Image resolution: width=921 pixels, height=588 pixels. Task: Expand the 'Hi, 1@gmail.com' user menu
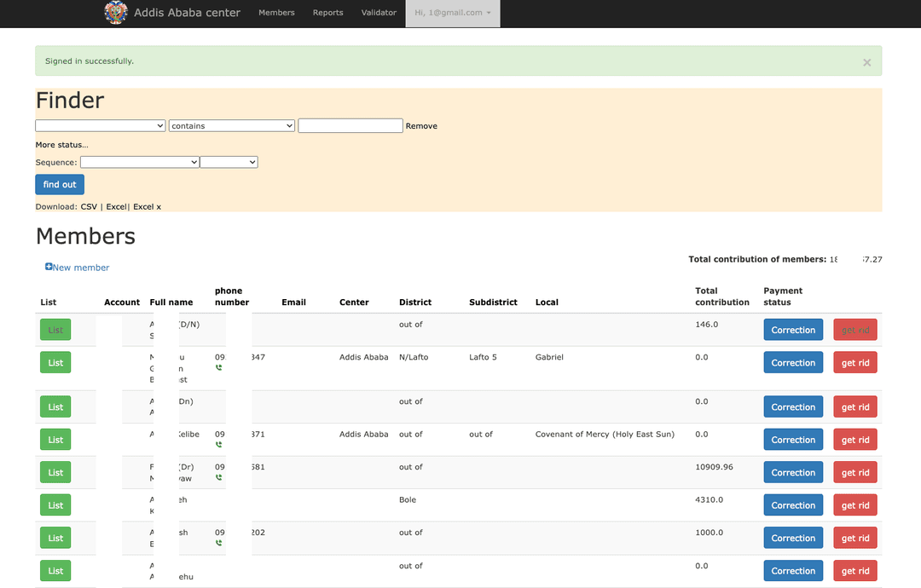[x=452, y=13]
